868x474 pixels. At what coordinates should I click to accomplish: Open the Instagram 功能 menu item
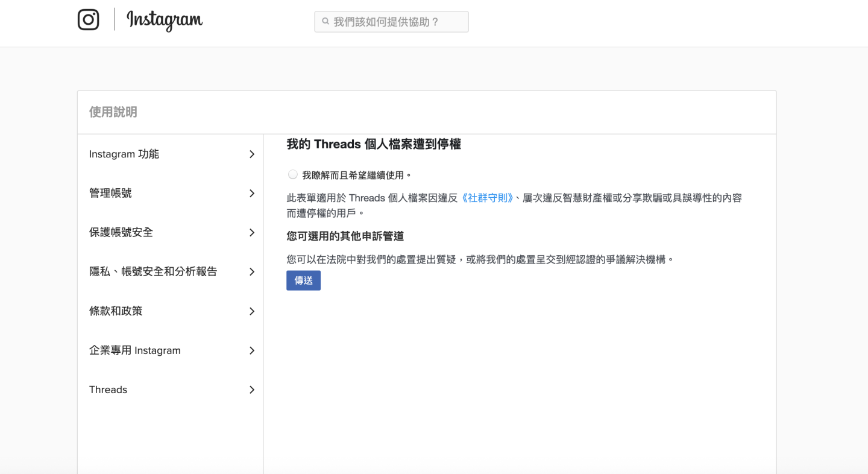point(171,154)
